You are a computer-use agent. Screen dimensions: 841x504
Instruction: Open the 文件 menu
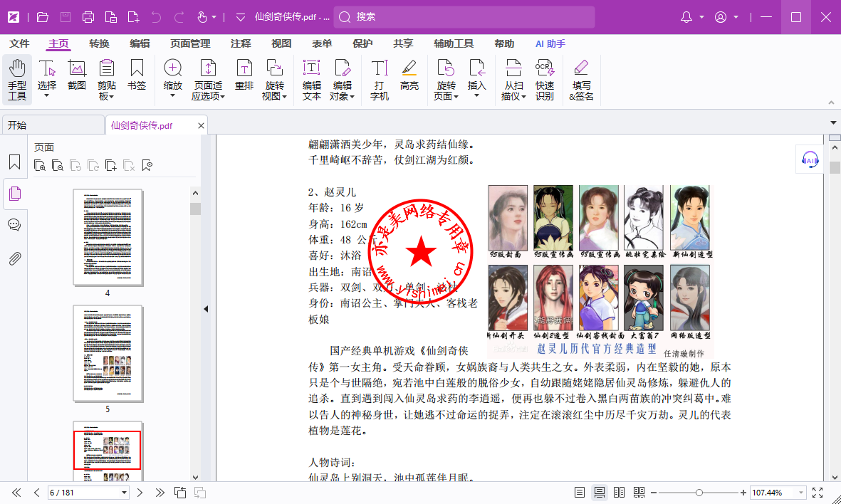(19, 43)
